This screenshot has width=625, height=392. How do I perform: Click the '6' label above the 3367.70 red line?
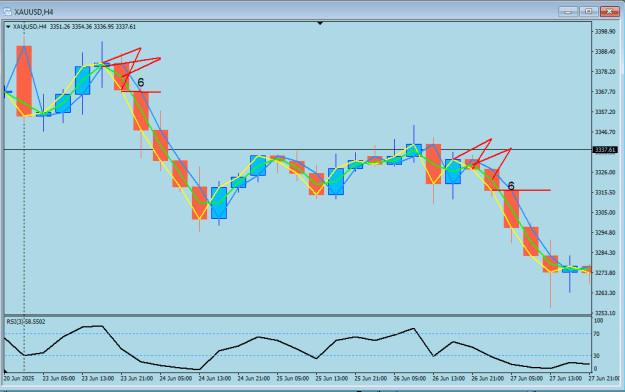(x=140, y=83)
